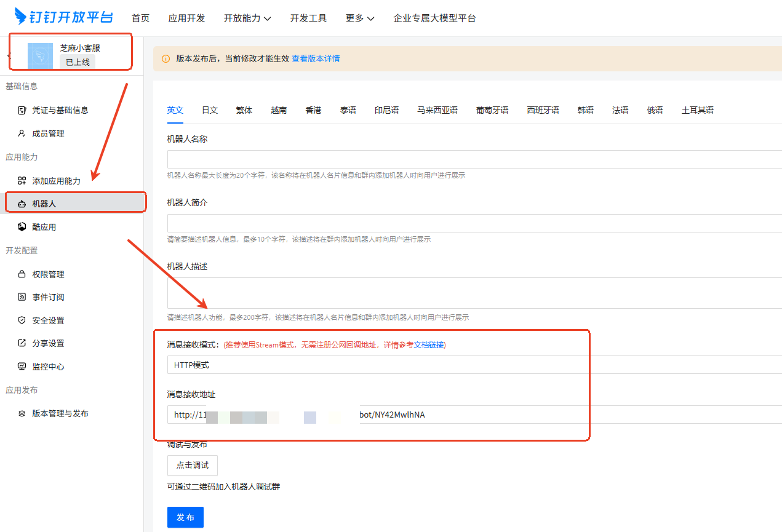The height and width of the screenshot is (532, 782).
Task: Click the 机器人简介 input field
Action: 474,223
